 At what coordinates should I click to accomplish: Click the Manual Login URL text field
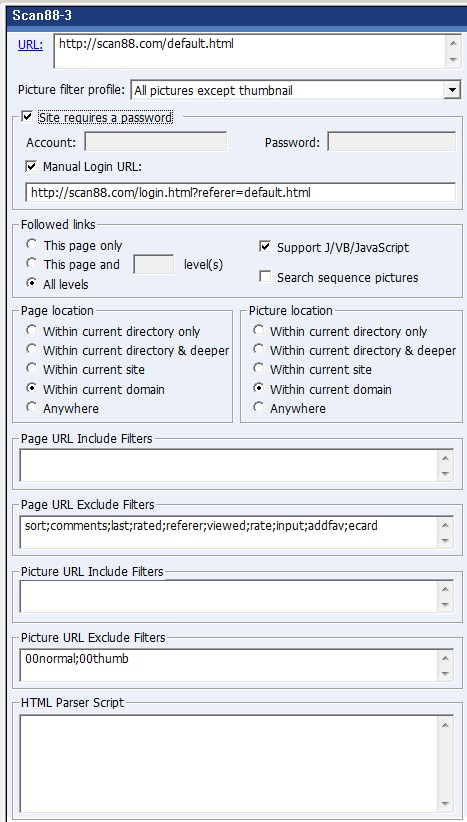(241, 192)
